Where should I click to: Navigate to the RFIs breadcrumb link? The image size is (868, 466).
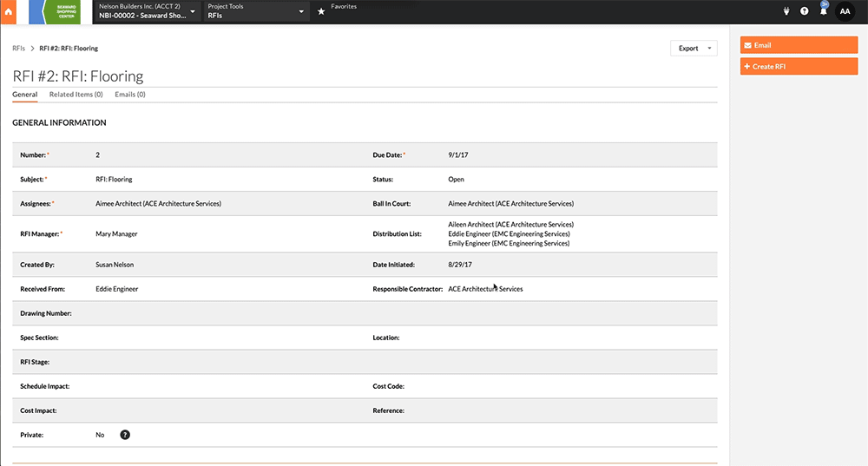[x=18, y=49]
